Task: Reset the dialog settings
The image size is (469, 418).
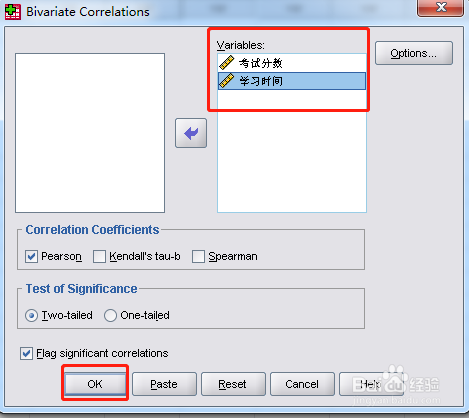Action: click(x=233, y=384)
